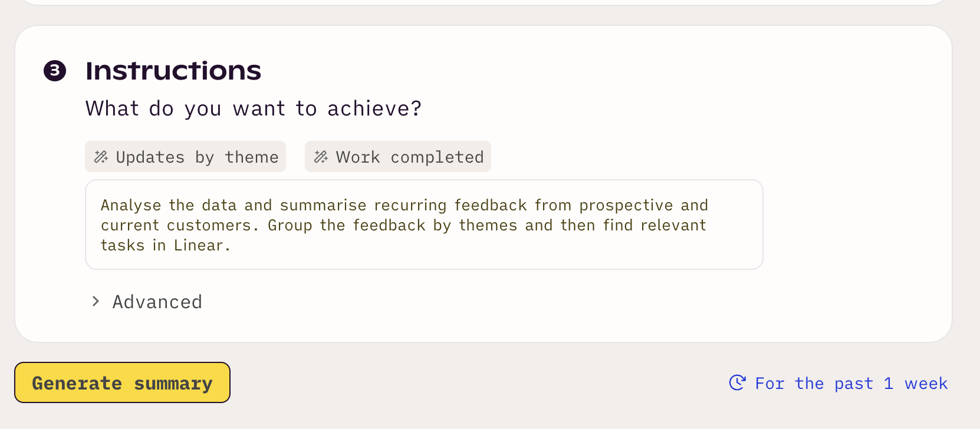Click the wand icon on Work completed
Viewport: 980px width, 429px height.
click(x=321, y=157)
